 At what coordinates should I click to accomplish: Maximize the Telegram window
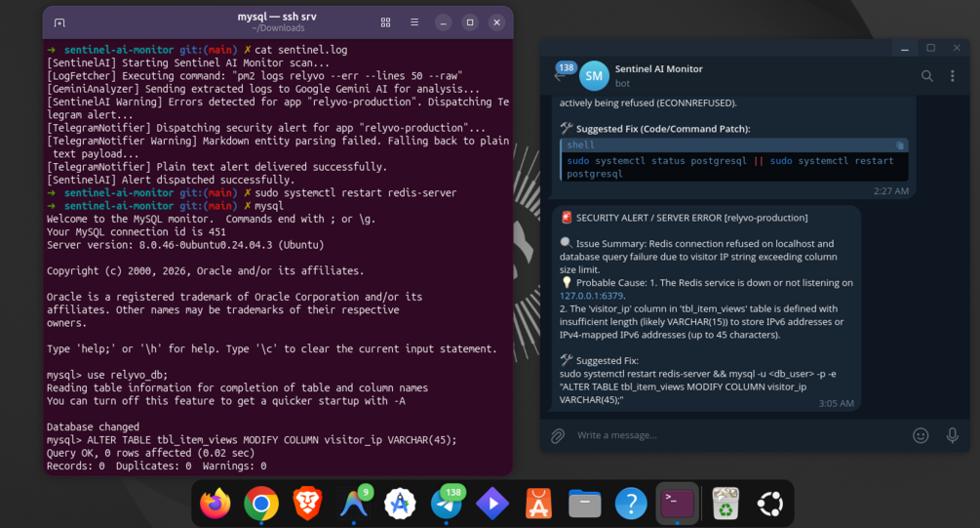(930, 48)
